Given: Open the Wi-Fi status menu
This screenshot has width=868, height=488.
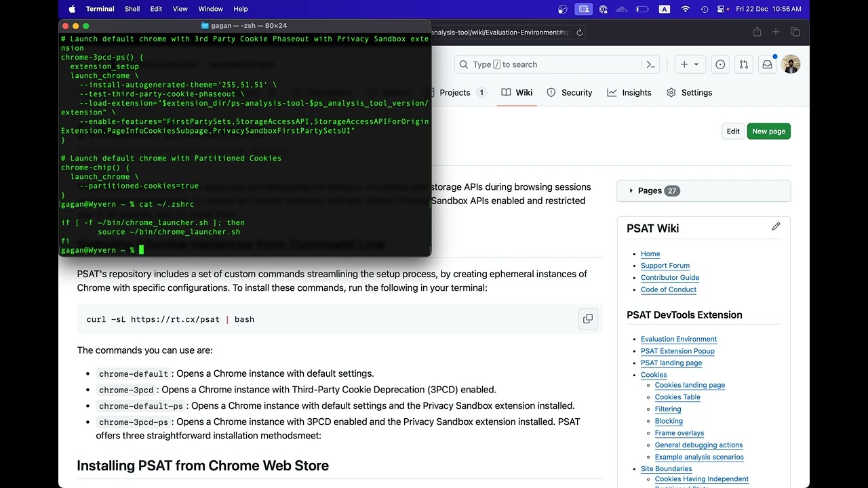Looking at the screenshot, I should [686, 9].
